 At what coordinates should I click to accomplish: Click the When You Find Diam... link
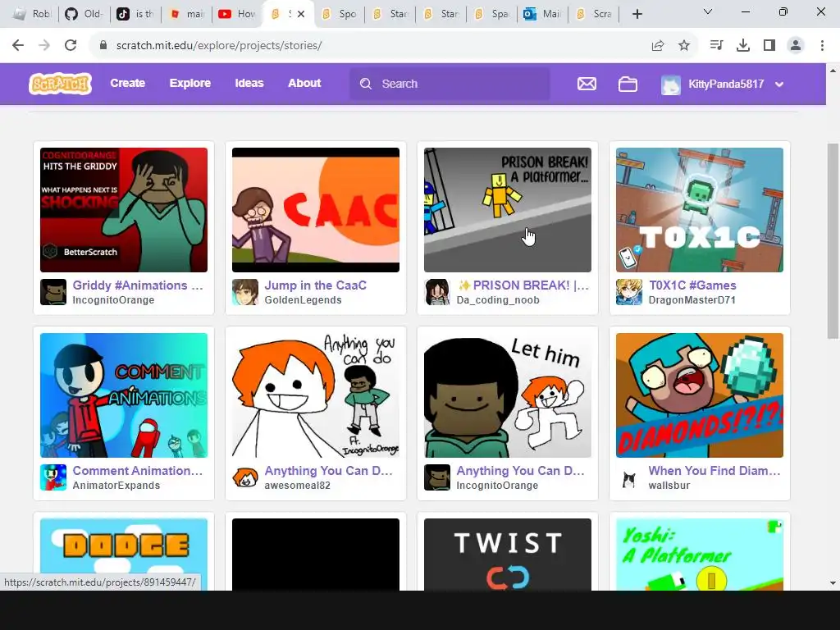714,470
